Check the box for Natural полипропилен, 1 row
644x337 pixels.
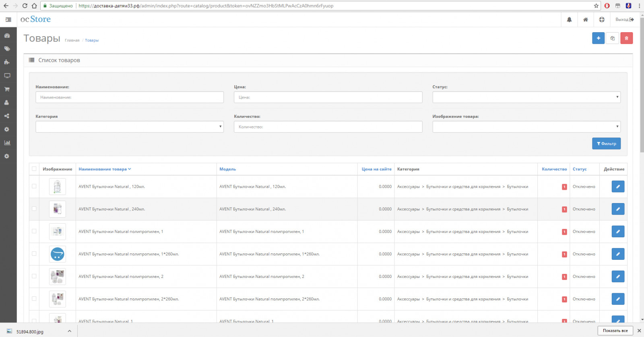click(x=34, y=231)
